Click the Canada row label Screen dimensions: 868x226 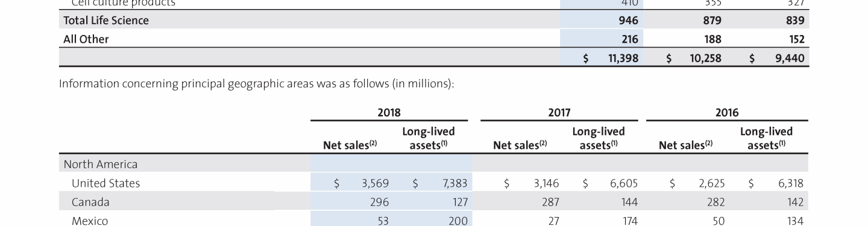click(90, 202)
